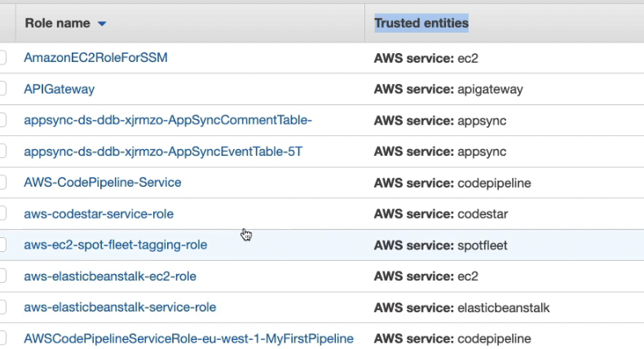Open the aws-codestar-service-role link
Screen dimensions: 644x349
(99, 214)
